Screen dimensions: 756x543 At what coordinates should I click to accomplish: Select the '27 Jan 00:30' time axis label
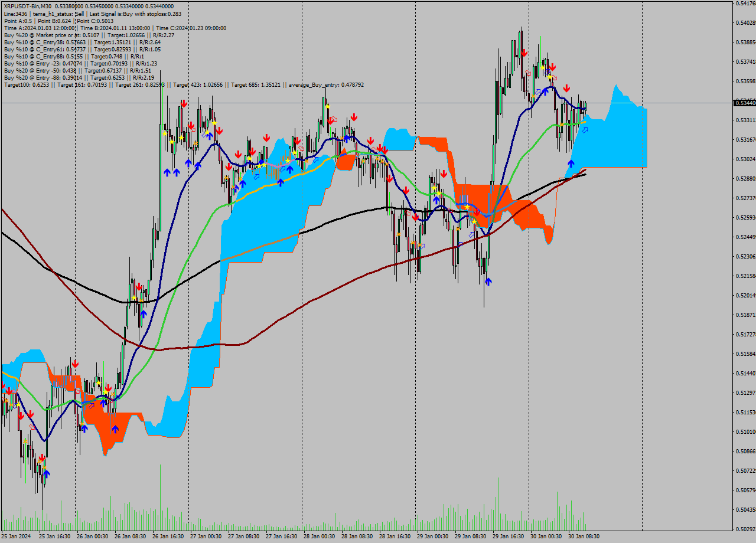[x=206, y=537]
